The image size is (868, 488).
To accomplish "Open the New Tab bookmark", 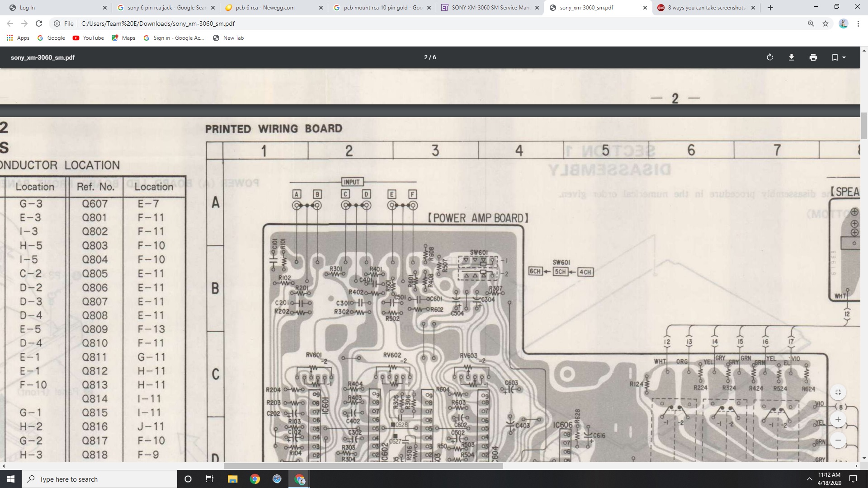I will point(228,38).
